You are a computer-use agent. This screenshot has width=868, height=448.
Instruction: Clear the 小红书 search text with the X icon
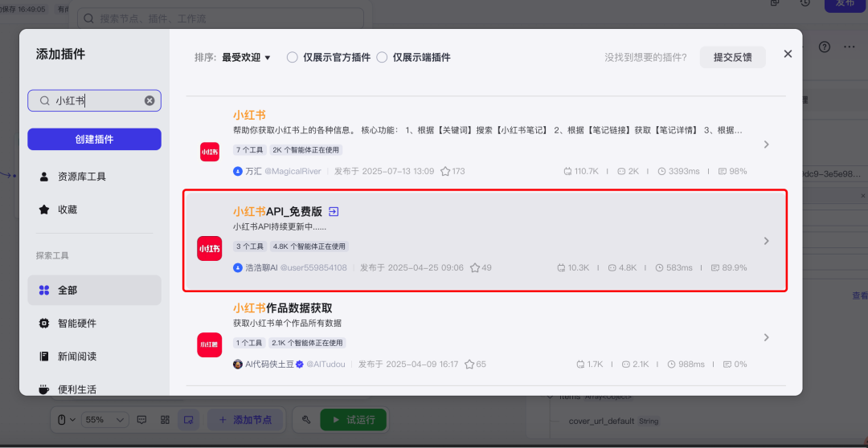pyautogui.click(x=149, y=100)
